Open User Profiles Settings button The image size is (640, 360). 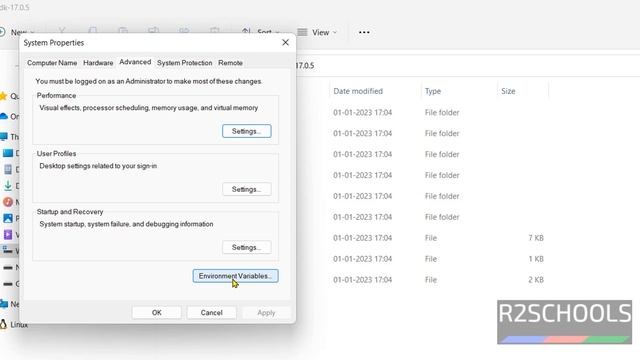pyautogui.click(x=247, y=189)
